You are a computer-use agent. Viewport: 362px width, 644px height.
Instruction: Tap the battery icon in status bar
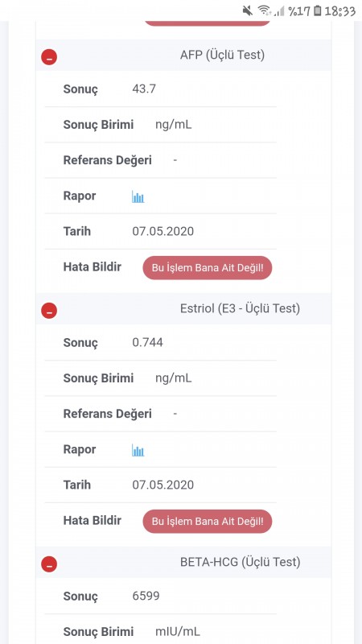tap(317, 10)
